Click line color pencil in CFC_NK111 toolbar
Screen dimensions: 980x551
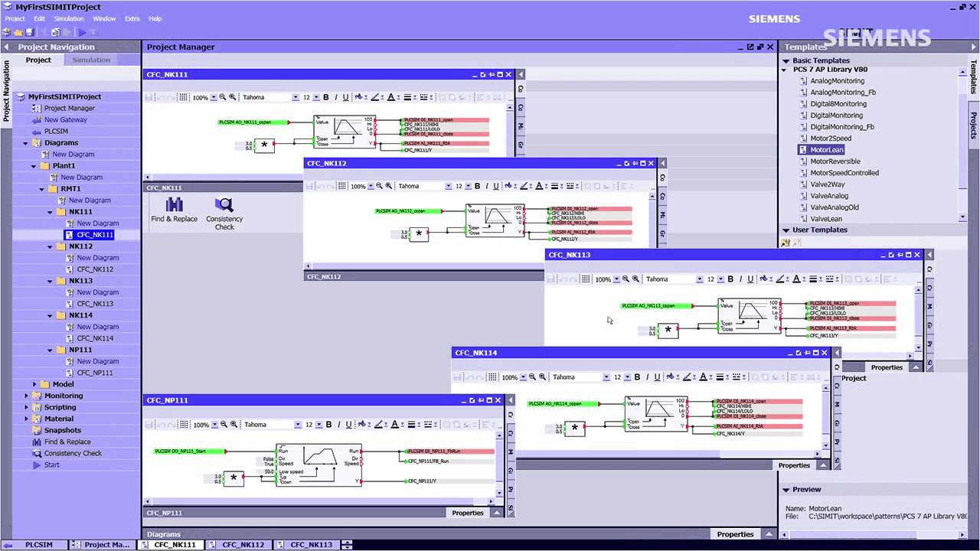[x=375, y=97]
